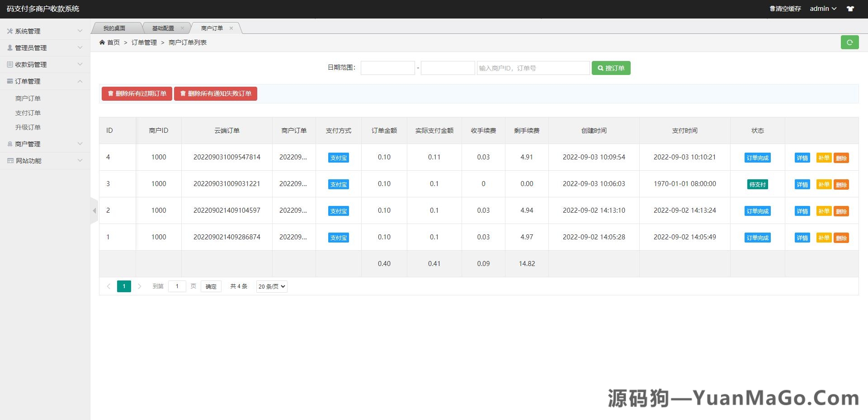This screenshot has height=420, width=868.
Task: Switch to the 基础配置 tab
Action: [x=163, y=28]
